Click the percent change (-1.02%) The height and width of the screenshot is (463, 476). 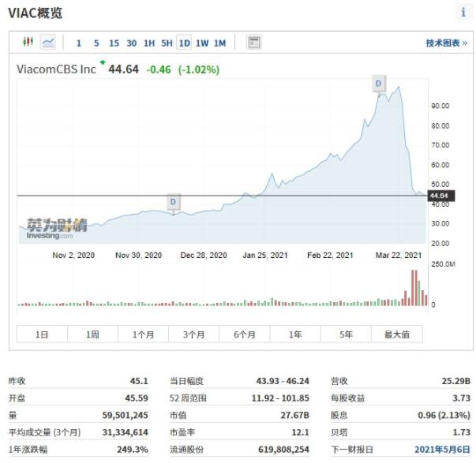point(199,69)
